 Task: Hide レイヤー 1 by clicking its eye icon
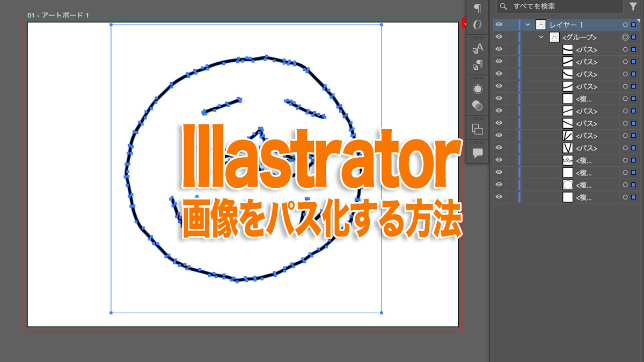tap(499, 24)
